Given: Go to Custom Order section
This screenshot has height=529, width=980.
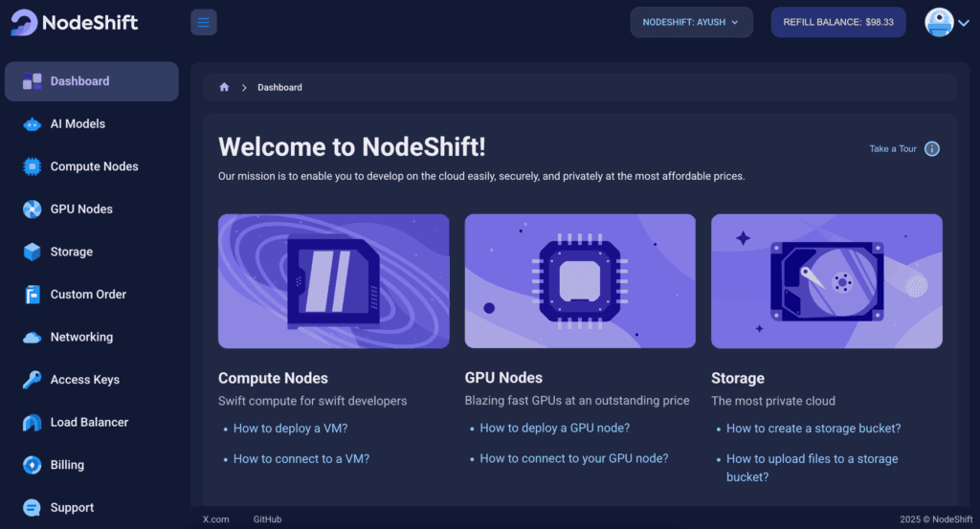Looking at the screenshot, I should tap(88, 295).
